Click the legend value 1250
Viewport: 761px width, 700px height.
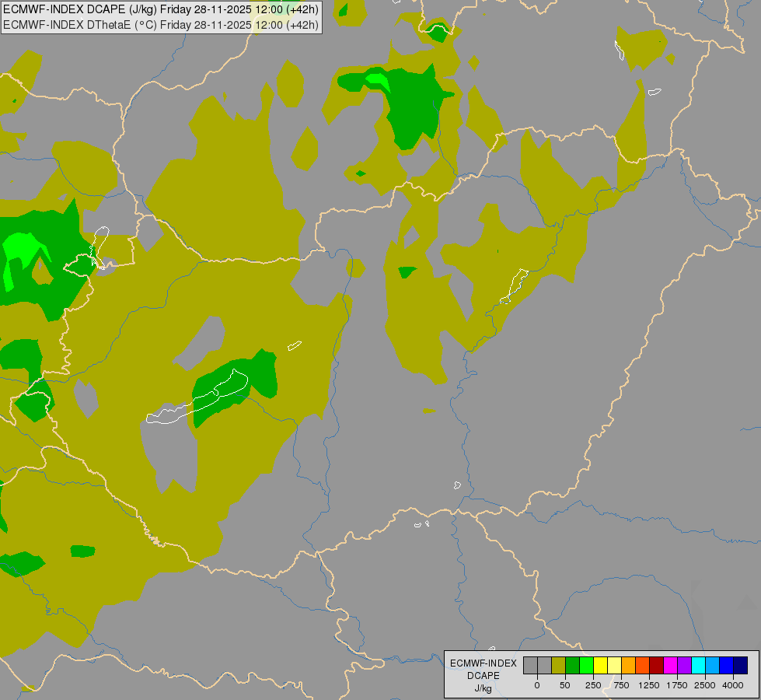[x=649, y=685]
